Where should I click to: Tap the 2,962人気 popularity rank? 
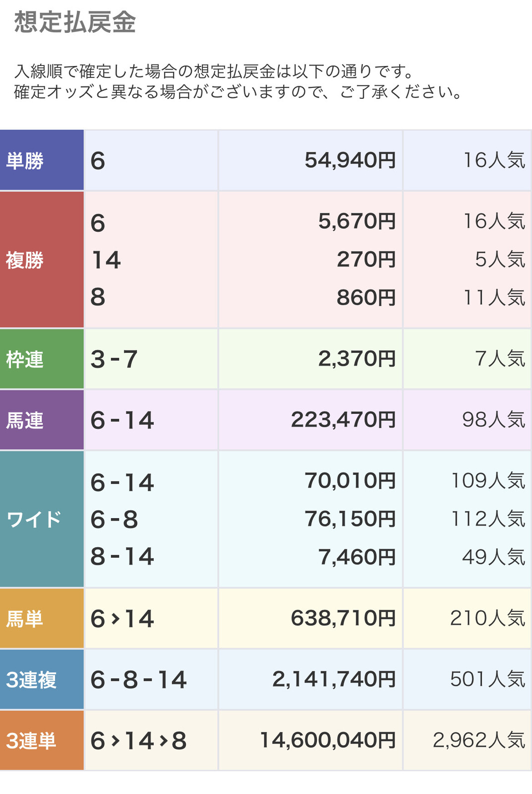(x=478, y=740)
